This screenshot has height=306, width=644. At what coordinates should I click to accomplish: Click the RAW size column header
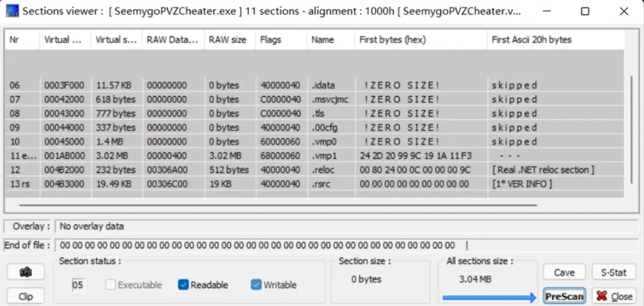pyautogui.click(x=230, y=40)
